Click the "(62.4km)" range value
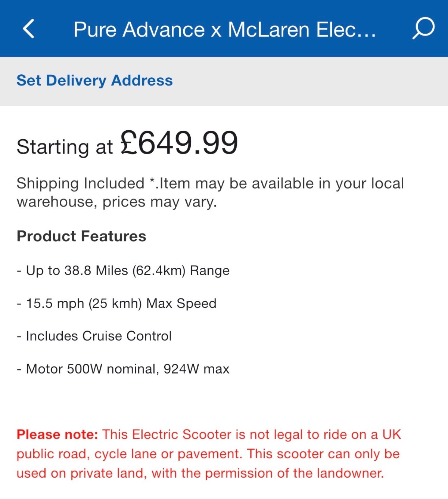This screenshot has width=448, height=499. pyautogui.click(x=159, y=270)
